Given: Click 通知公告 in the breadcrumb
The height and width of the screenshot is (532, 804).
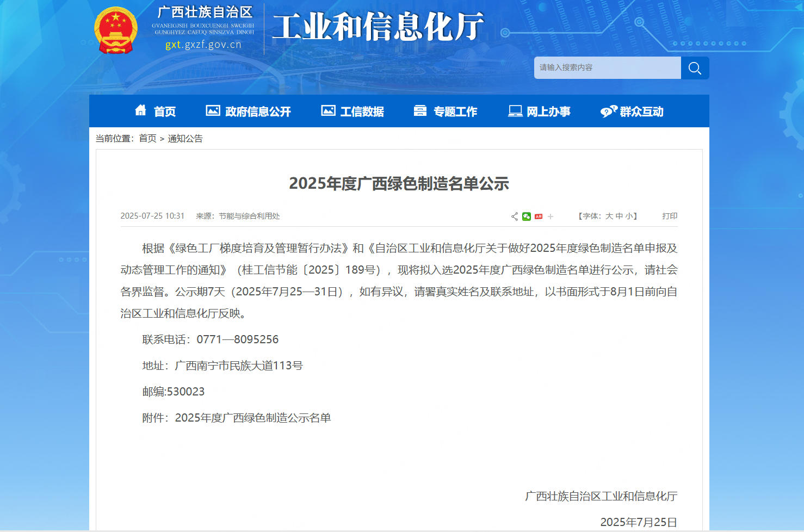Looking at the screenshot, I should (x=185, y=139).
